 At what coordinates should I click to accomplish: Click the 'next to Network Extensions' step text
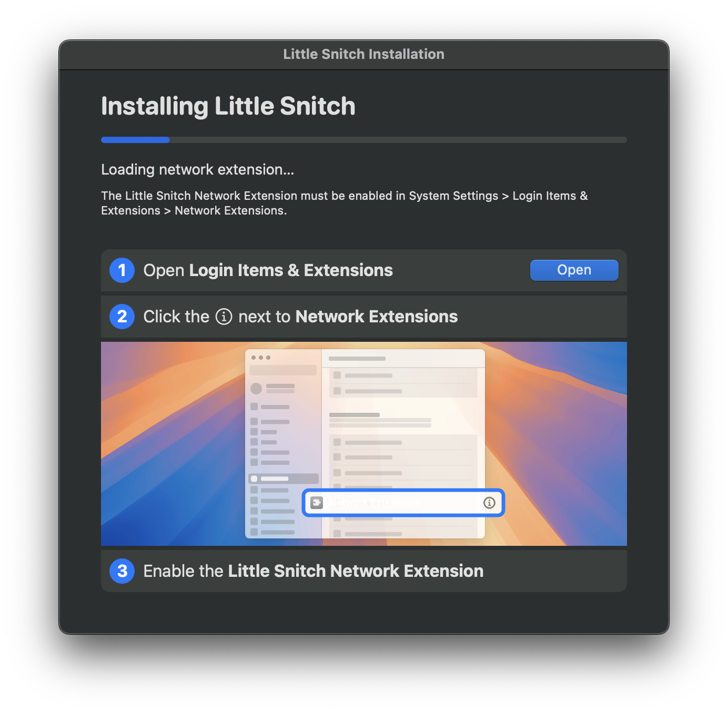pos(348,317)
